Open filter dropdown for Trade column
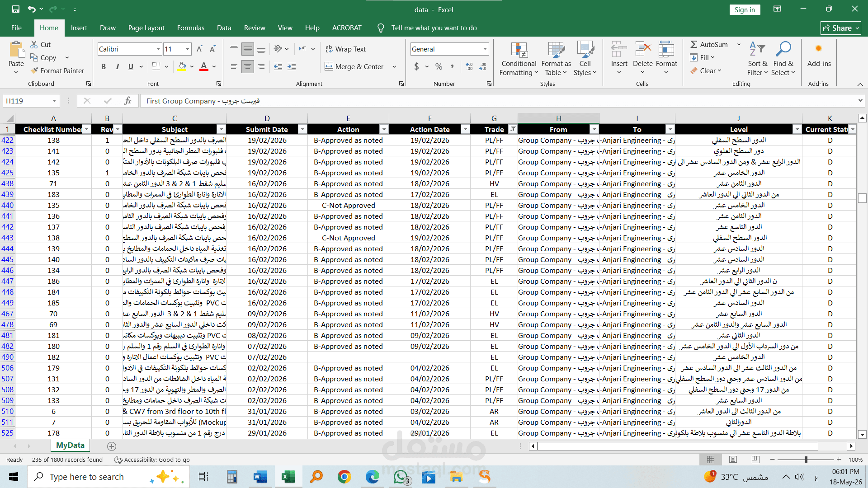The image size is (868, 488). [x=513, y=129]
